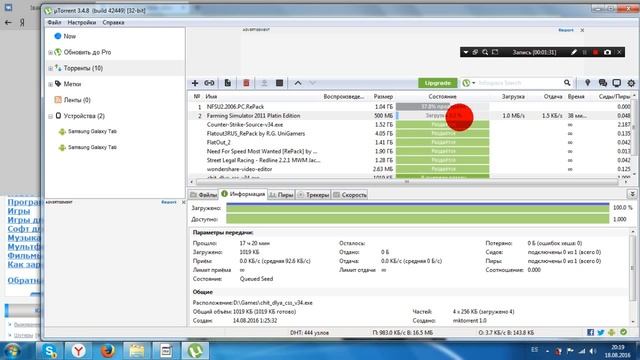640x360 pixels.
Task: Switch to the Трекеры tab
Action: [313, 195]
